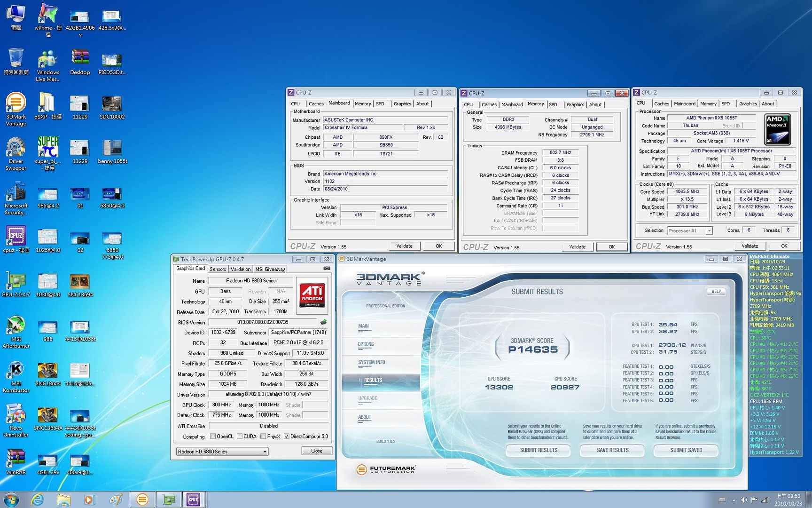Viewport: 812px width, 508px height.
Task: Uncheck the DirectCompute 5.0 checkbox
Action: [x=287, y=437]
